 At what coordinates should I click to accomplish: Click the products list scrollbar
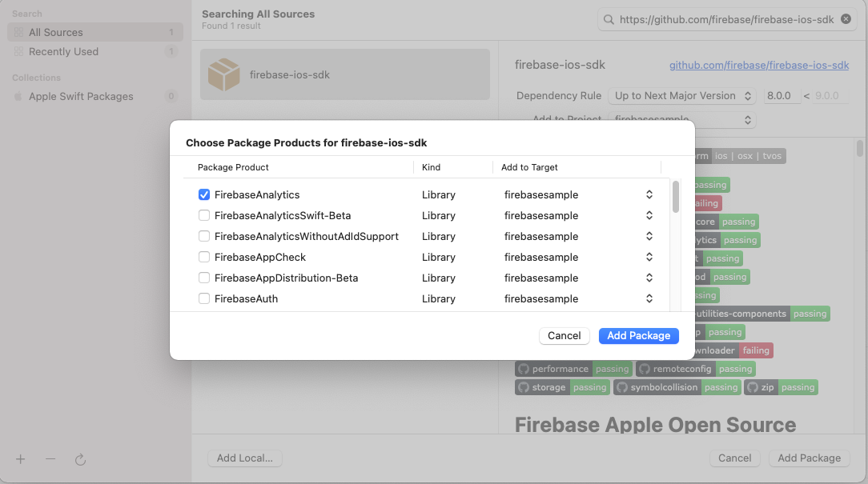click(675, 197)
